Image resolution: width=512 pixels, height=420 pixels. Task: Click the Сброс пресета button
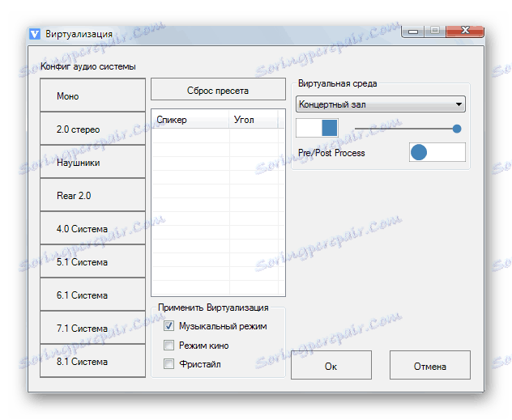coord(218,89)
